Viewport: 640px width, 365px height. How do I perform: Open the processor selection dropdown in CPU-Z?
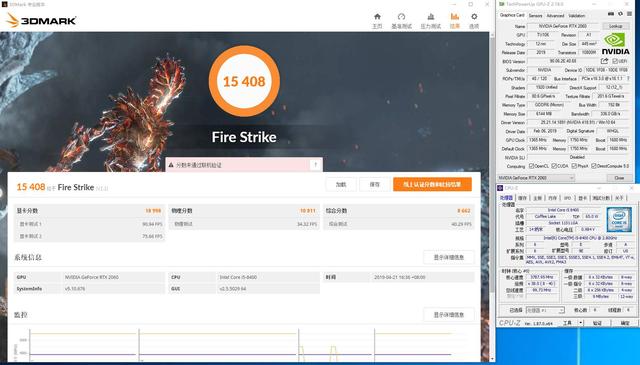[x=545, y=310]
